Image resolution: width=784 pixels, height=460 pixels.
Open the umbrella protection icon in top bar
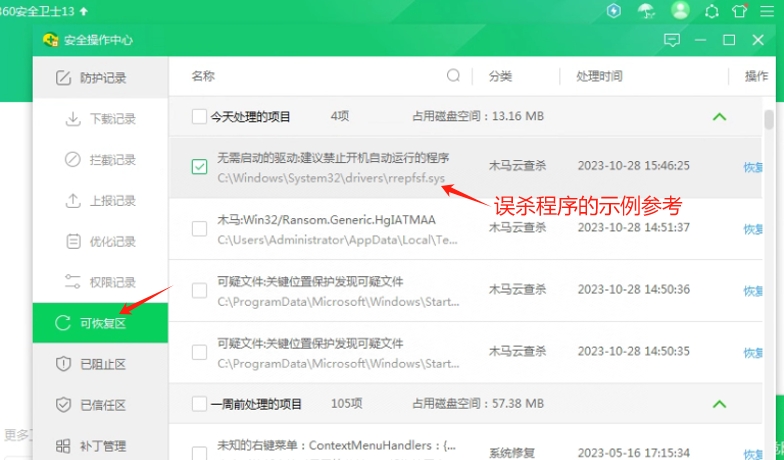pyautogui.click(x=646, y=10)
